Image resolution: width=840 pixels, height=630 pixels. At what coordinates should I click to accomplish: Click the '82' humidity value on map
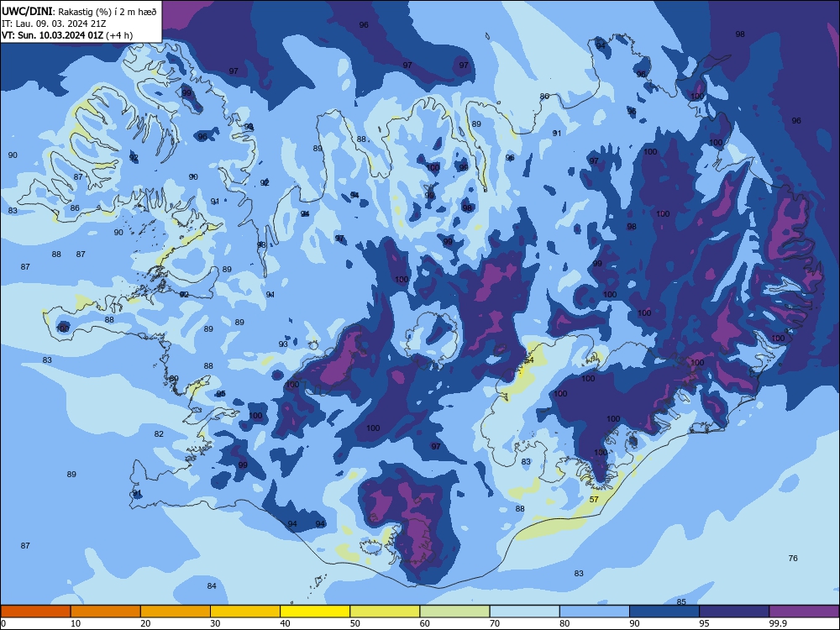[x=159, y=434]
